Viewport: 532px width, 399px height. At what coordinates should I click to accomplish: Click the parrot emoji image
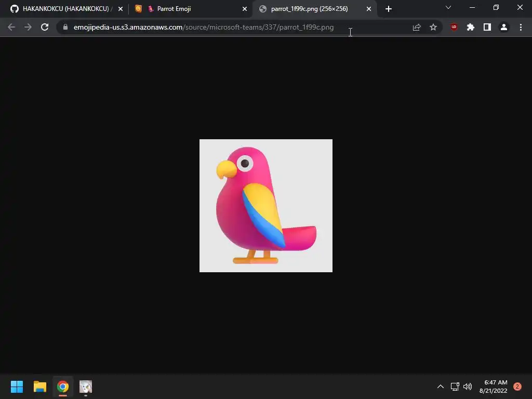click(x=266, y=206)
